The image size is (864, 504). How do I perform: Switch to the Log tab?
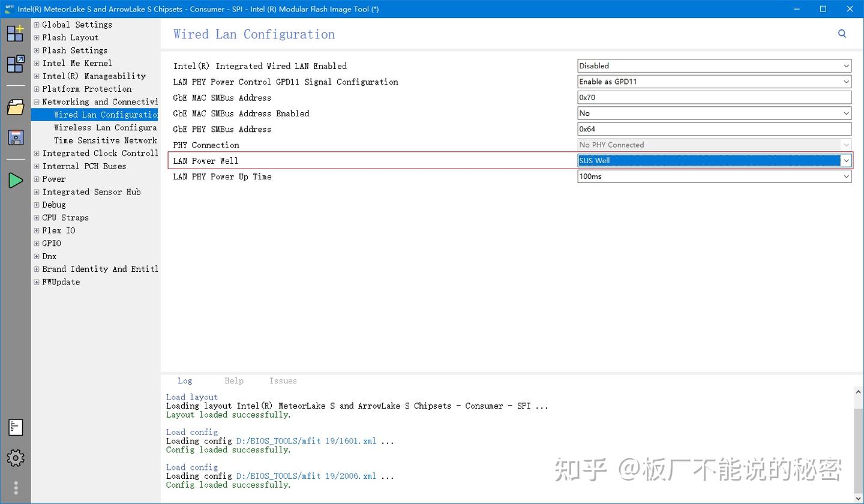pos(185,381)
